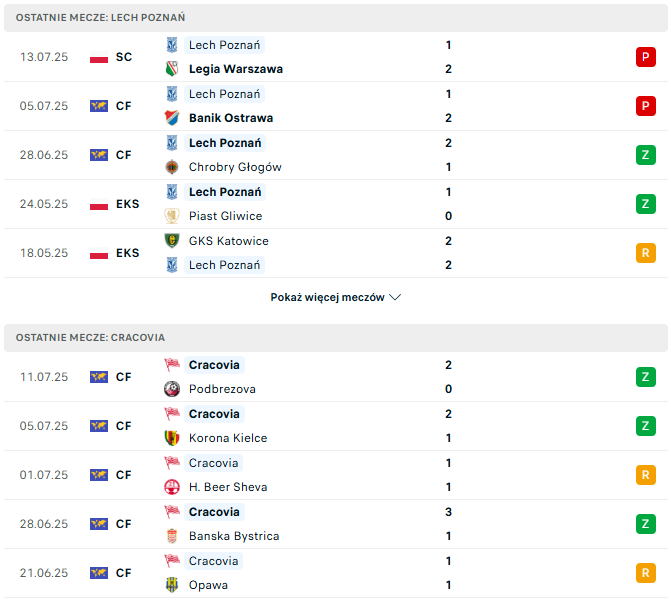Viewport: 671px width, 611px height.
Task: Expand 'Pokaż więcej meczów' for Lech Poznań
Action: (x=336, y=297)
